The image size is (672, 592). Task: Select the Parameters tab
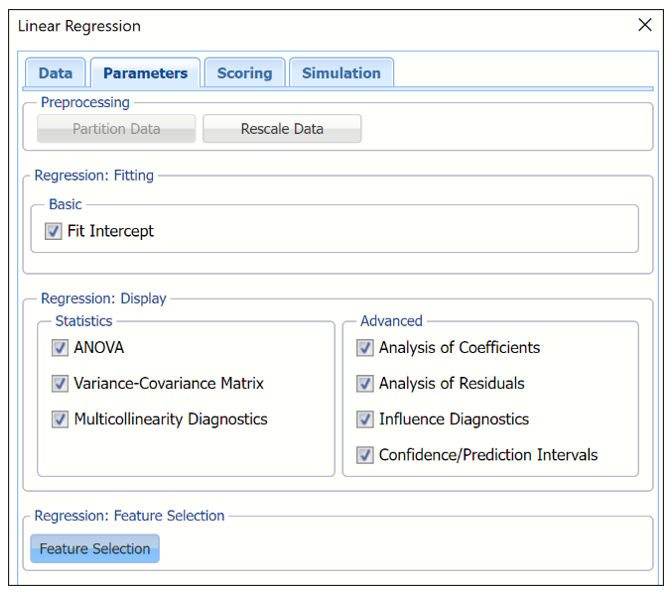(x=145, y=73)
